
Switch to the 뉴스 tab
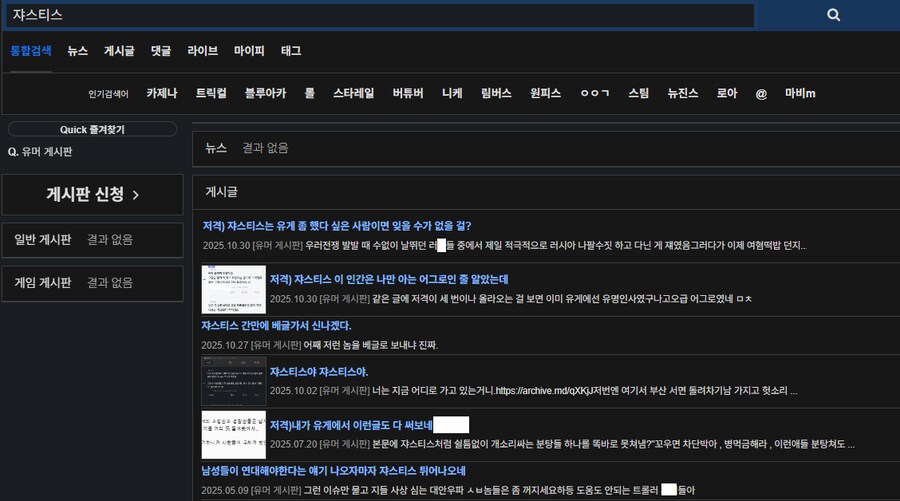(77, 51)
